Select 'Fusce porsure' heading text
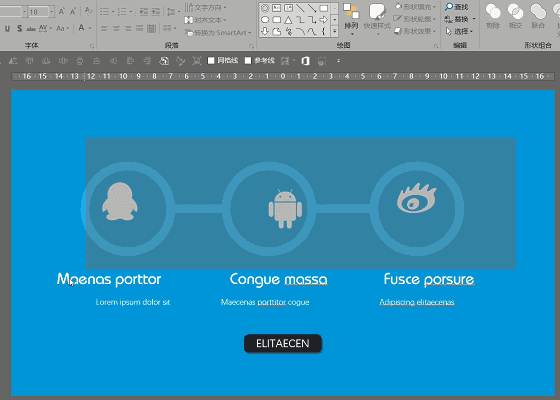Screen dimensions: 560x400 click(429, 280)
